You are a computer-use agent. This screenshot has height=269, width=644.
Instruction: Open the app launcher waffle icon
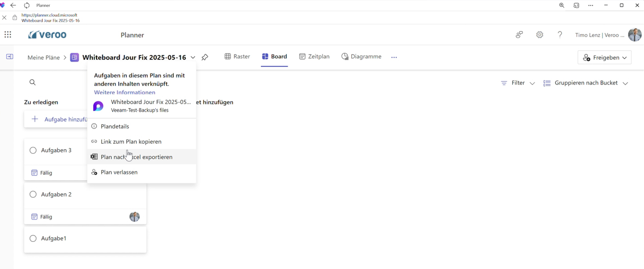pos(8,35)
